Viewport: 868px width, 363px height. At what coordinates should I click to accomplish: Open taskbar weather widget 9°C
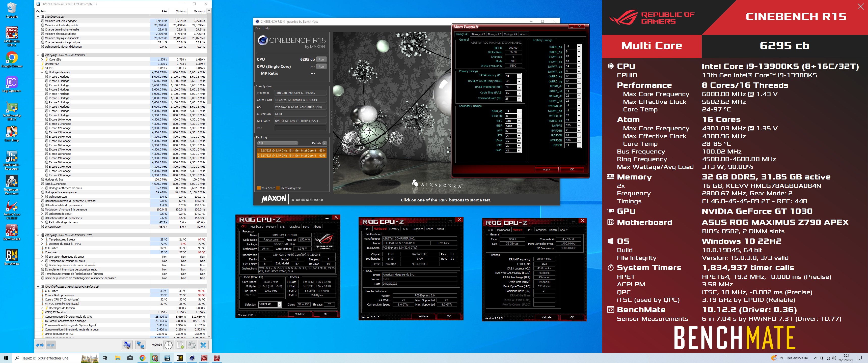pos(789,358)
